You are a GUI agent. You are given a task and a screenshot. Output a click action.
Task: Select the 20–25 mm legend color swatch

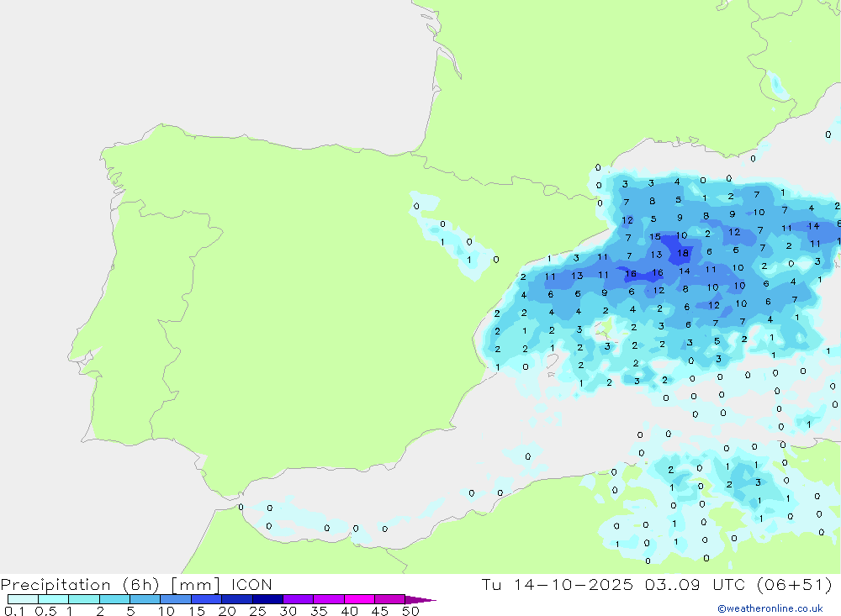click(236, 599)
